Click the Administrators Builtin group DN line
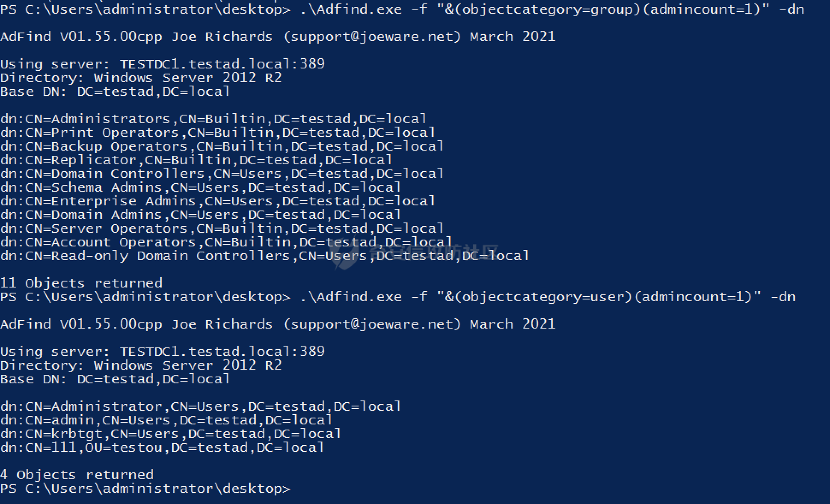Image resolution: width=830 pixels, height=504 pixels. pyautogui.click(x=213, y=119)
